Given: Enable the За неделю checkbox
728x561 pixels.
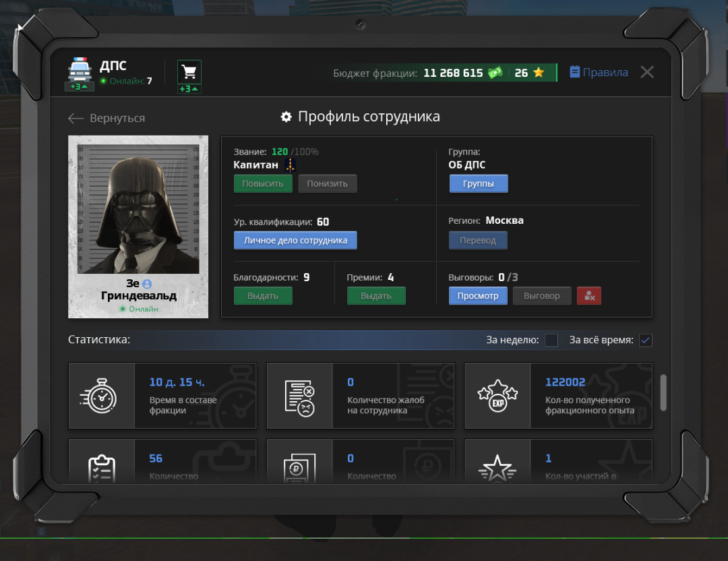Looking at the screenshot, I should [551, 340].
